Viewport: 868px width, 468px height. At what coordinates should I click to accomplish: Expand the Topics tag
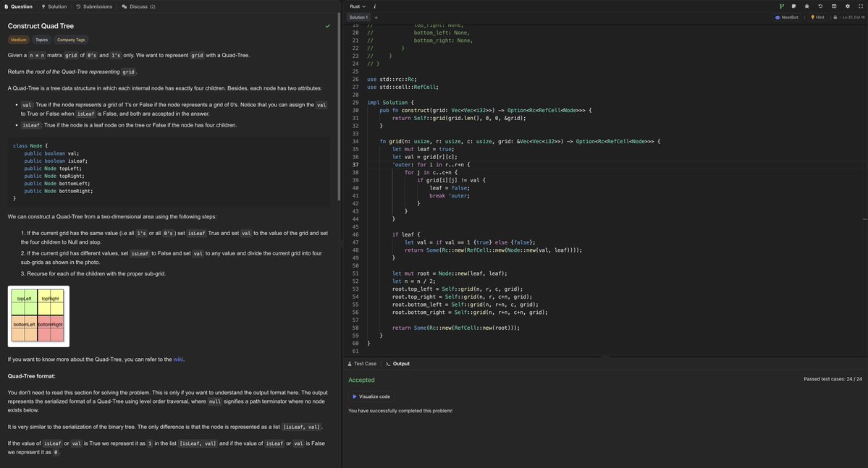pyautogui.click(x=41, y=40)
